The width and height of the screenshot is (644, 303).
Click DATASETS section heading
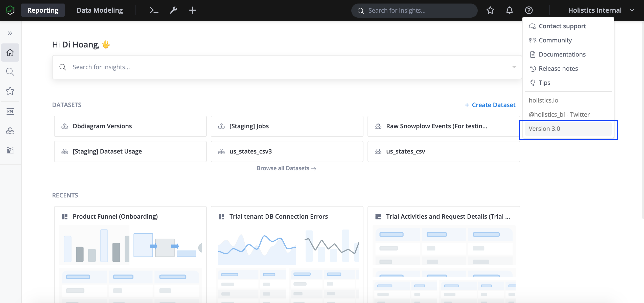click(67, 105)
